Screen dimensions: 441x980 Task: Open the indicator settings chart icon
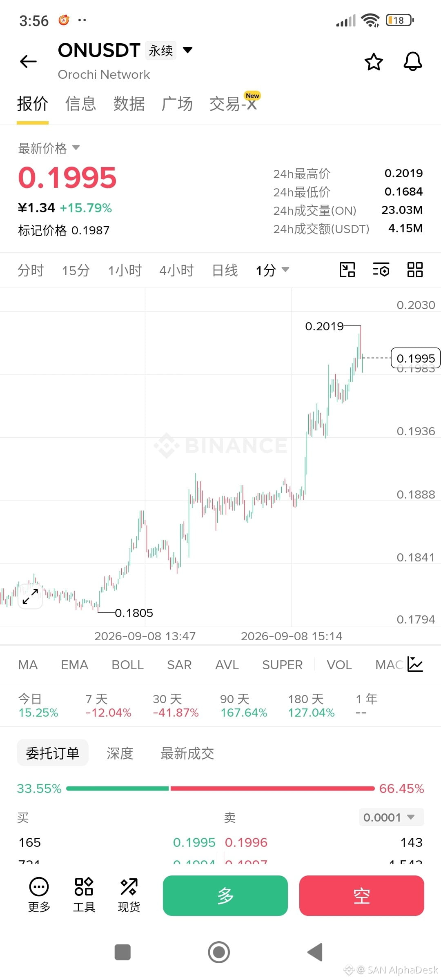[x=415, y=664]
